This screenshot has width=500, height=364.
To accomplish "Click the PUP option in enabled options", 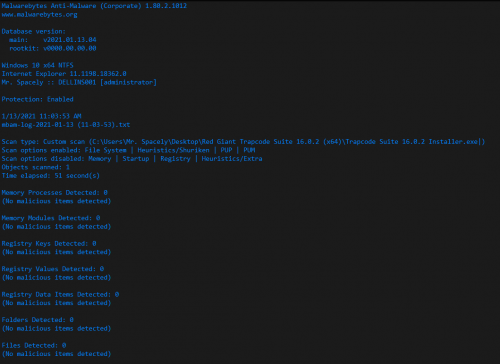I will pos(226,150).
